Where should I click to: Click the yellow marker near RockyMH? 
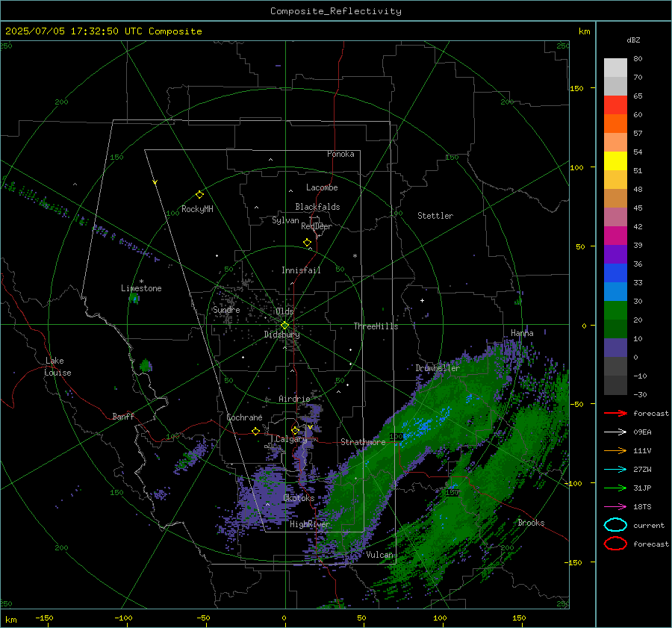tap(199, 195)
